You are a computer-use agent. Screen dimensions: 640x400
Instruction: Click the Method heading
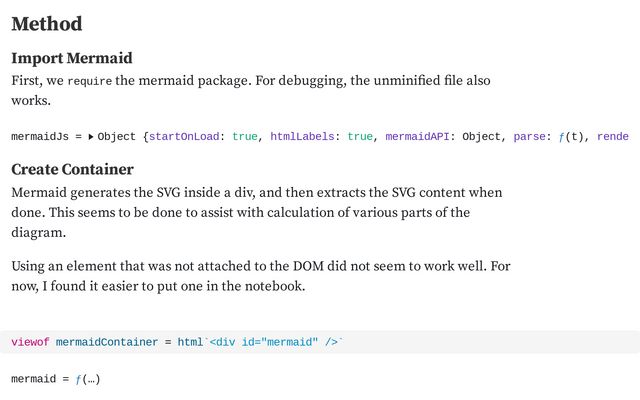coord(46,24)
